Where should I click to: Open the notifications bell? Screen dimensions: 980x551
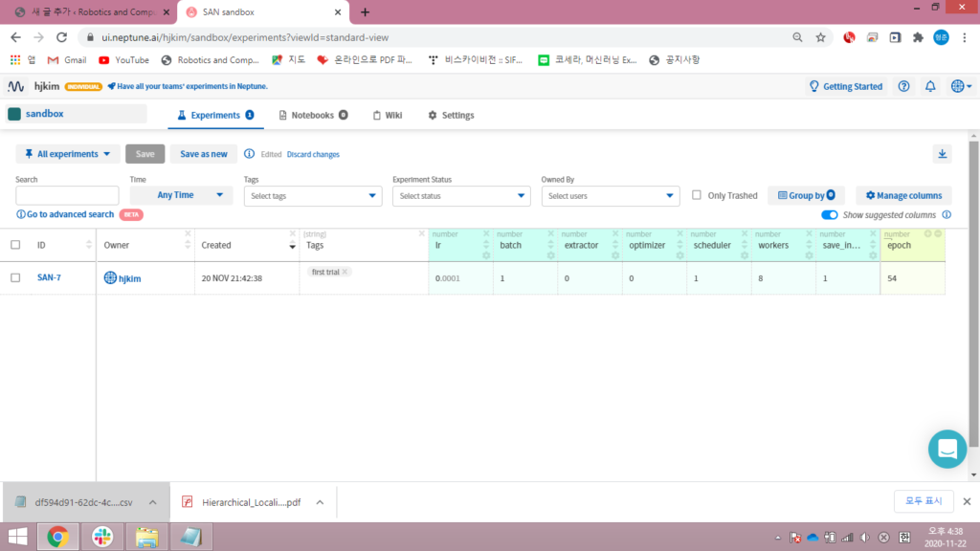point(929,86)
